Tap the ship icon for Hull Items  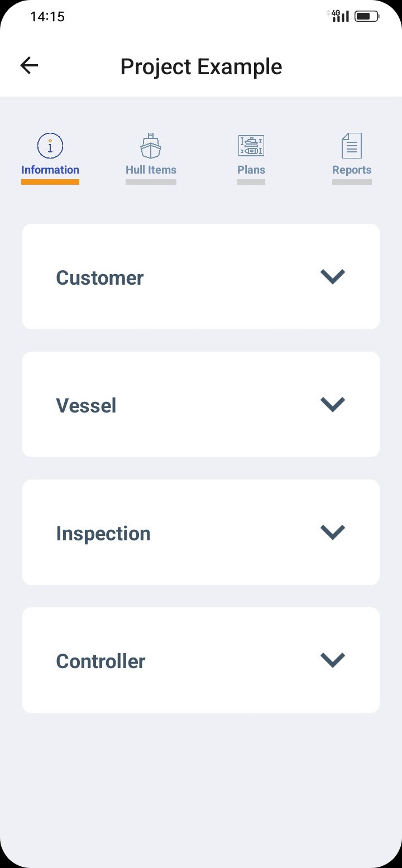[151, 146]
